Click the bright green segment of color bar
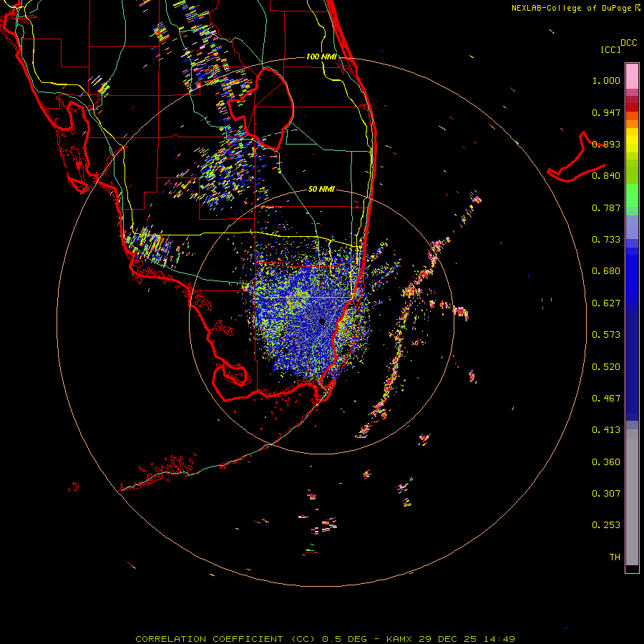This screenshot has width=644, height=644. (x=632, y=195)
